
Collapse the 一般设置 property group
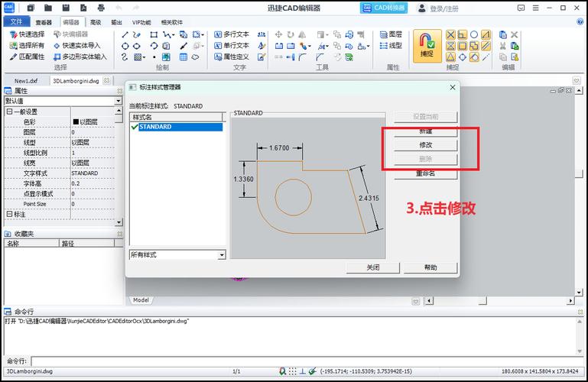click(x=9, y=112)
